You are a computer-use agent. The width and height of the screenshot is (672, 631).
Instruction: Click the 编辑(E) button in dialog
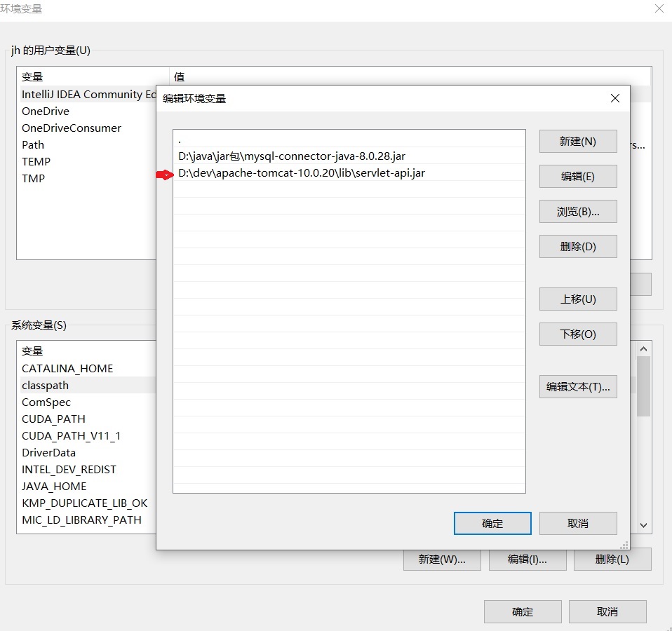[577, 176]
